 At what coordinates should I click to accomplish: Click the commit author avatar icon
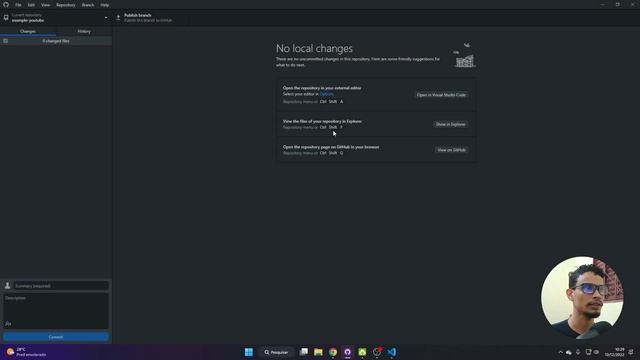[x=7, y=285]
